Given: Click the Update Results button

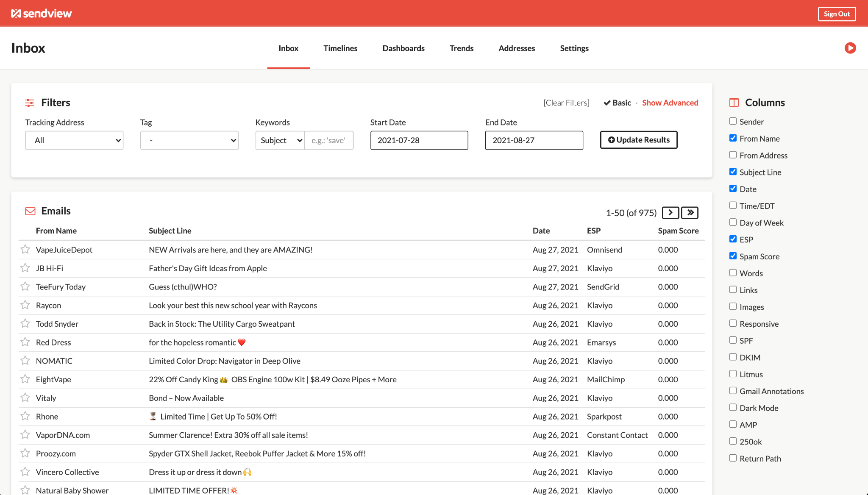Looking at the screenshot, I should [639, 140].
